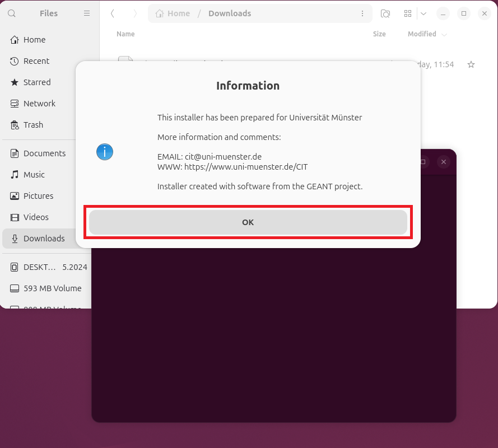Open the 593 MB Volume
The image size is (498, 448).
click(x=46, y=288)
